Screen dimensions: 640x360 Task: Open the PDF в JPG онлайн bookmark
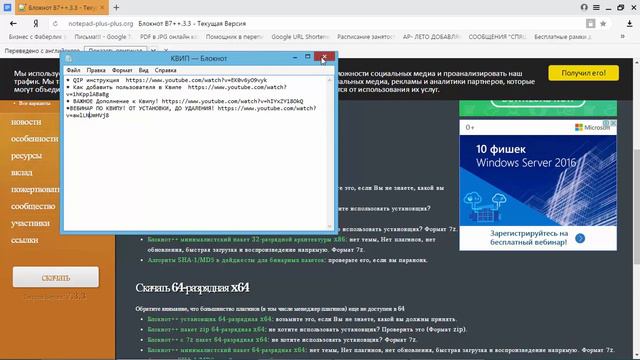point(169,37)
